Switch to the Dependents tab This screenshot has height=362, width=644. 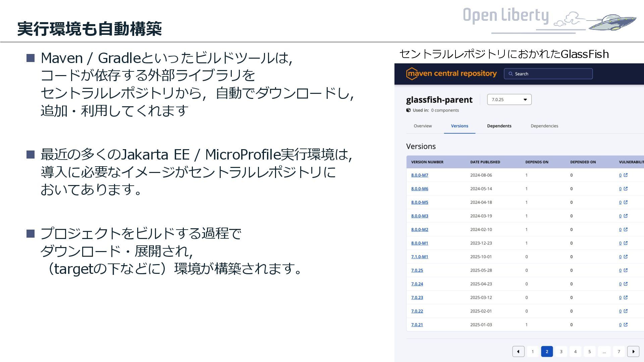pos(499,126)
